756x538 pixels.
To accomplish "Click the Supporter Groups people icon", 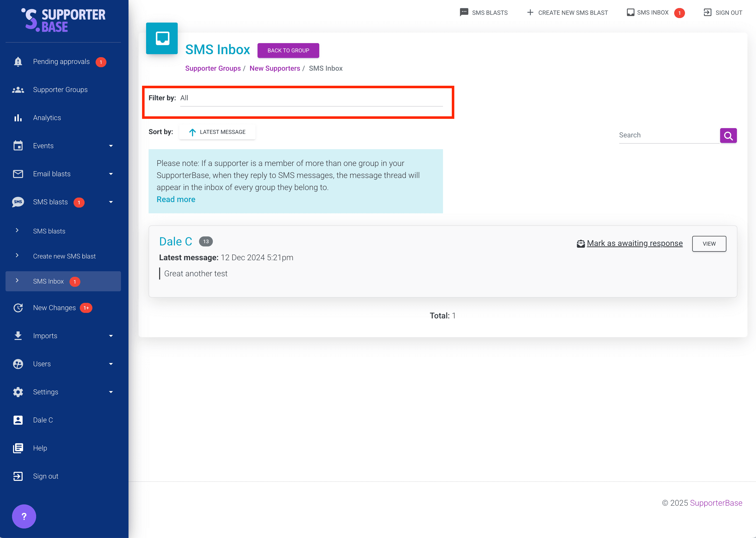I will [18, 90].
